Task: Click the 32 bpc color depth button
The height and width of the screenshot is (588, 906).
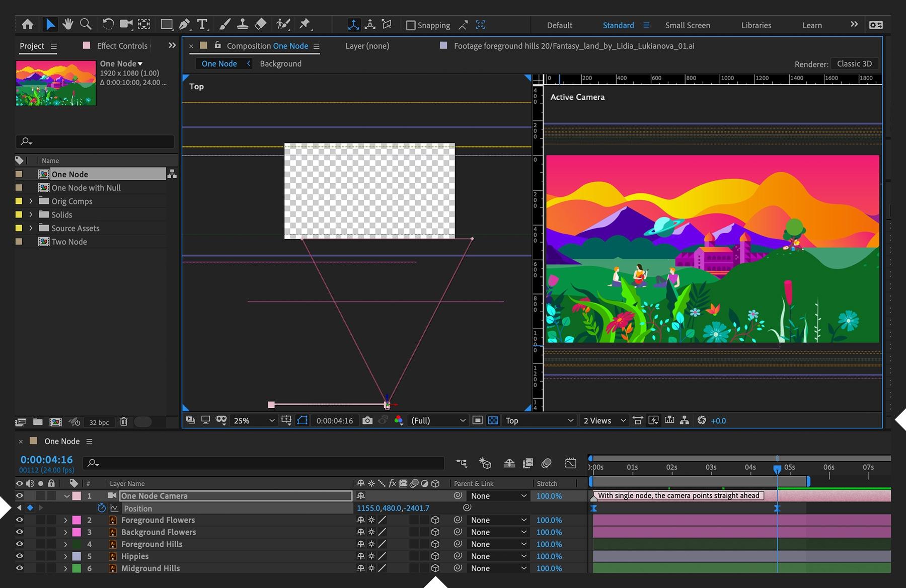Action: point(99,422)
